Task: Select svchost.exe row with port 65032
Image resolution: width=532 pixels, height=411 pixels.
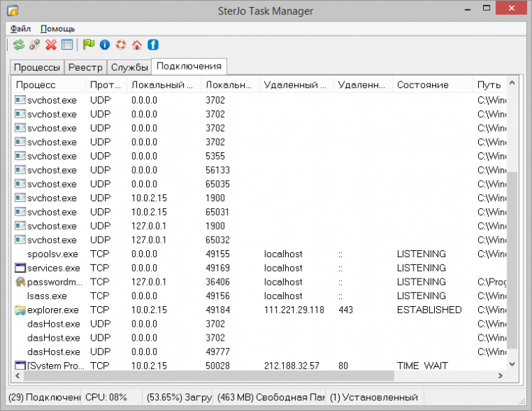Action: [x=260, y=240]
